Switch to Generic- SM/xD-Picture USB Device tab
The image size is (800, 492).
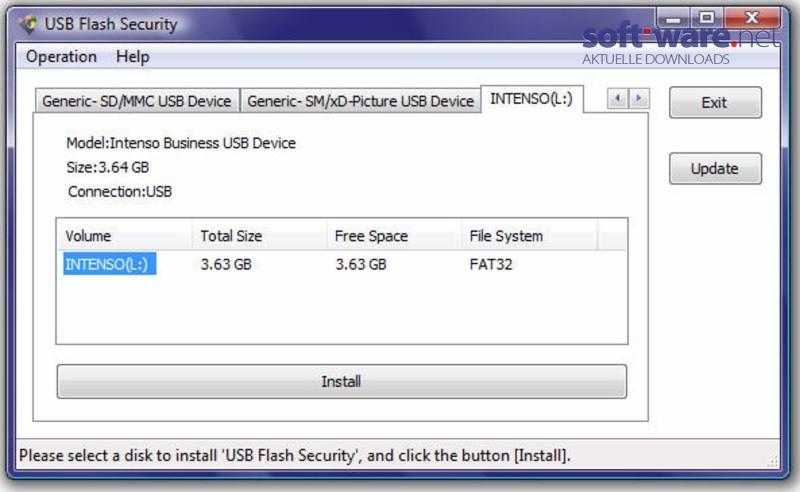click(360, 101)
